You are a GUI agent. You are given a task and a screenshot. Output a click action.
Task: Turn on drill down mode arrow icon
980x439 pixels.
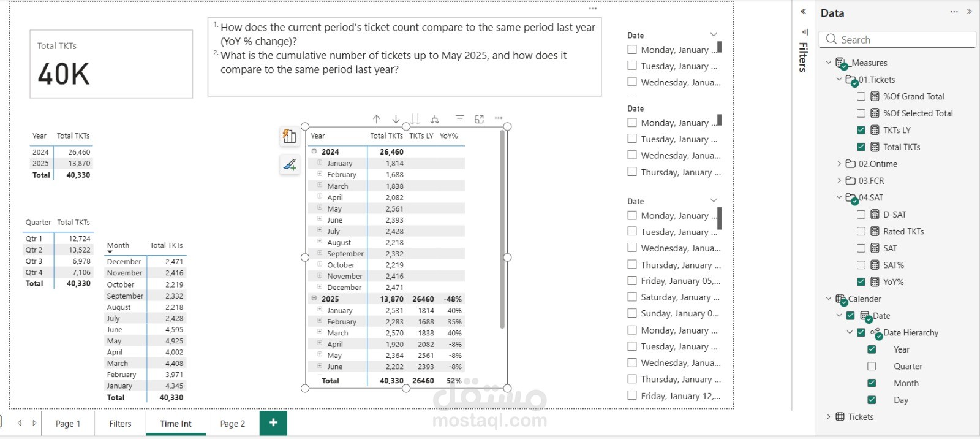click(x=396, y=119)
